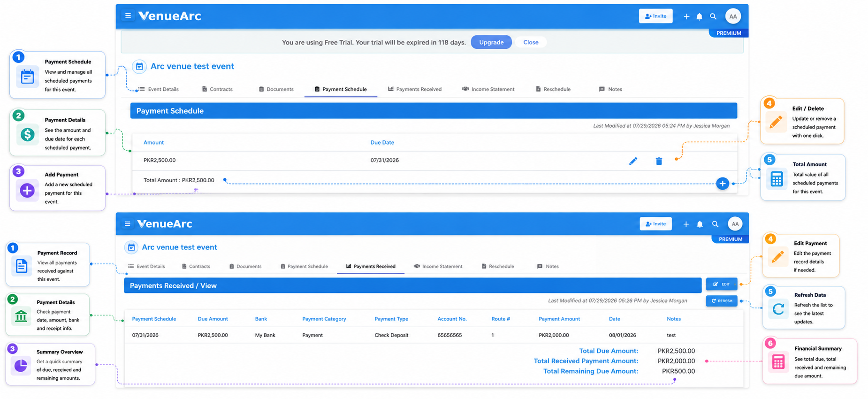
Task: Click the plus icon in the bottom header bar
Action: (x=686, y=224)
